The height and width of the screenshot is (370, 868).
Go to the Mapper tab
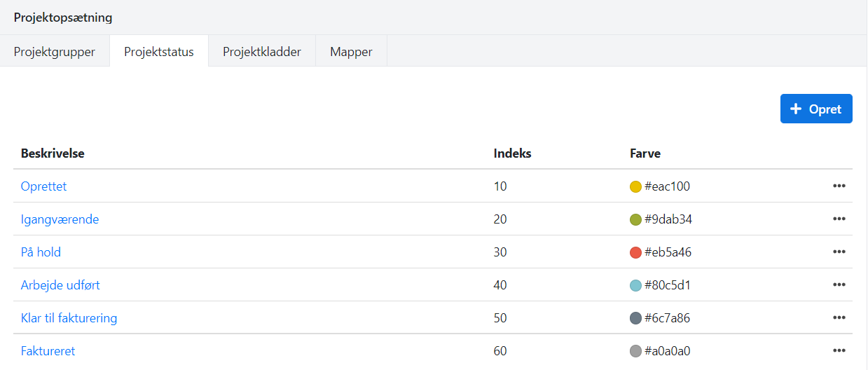[x=351, y=52]
